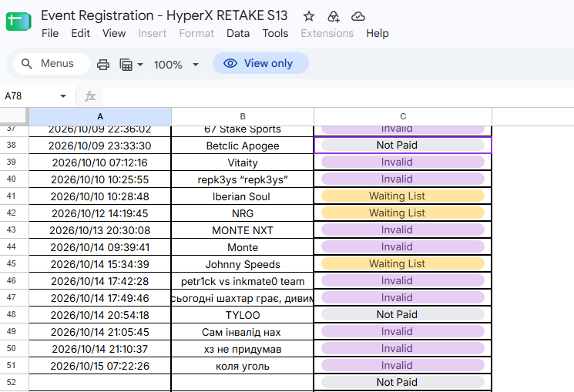The image size is (574, 392).
Task: Click the TYLOO cell
Action: pos(243,315)
